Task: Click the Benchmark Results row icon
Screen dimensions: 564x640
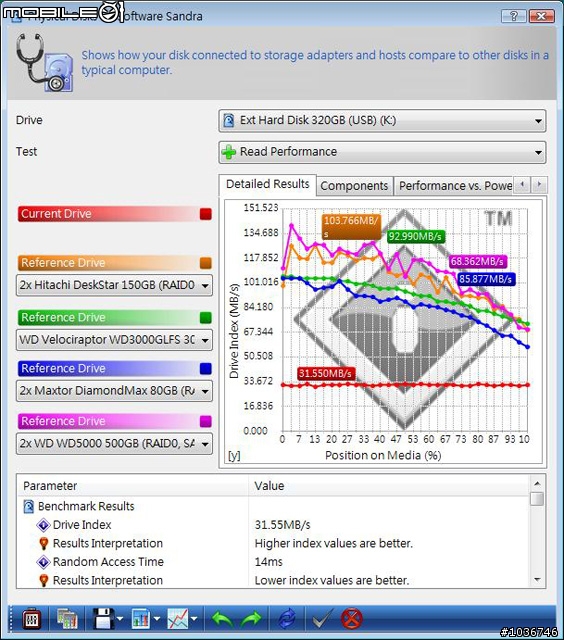Action: coord(29,507)
